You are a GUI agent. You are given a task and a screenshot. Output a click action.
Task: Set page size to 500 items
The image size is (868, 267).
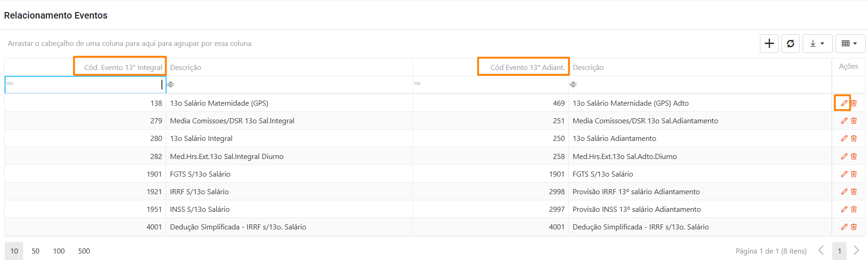[84, 251]
